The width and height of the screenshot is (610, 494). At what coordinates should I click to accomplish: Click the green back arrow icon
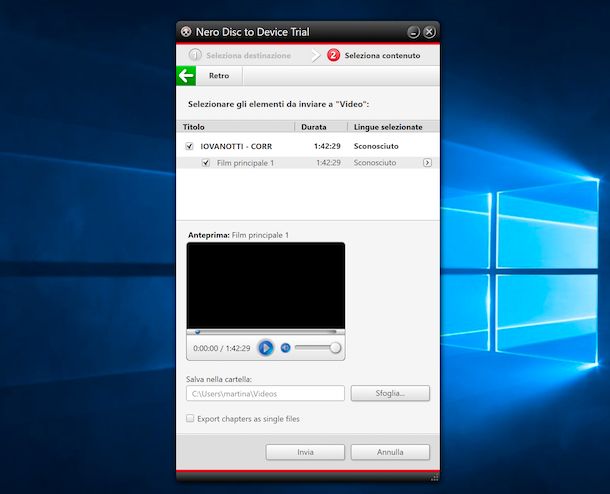(186, 76)
